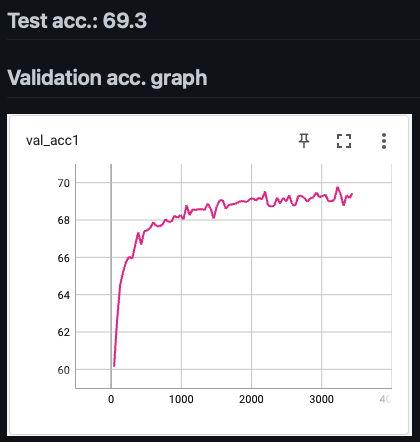
Task: Click the x-axis label 1000
Action: [x=181, y=399]
